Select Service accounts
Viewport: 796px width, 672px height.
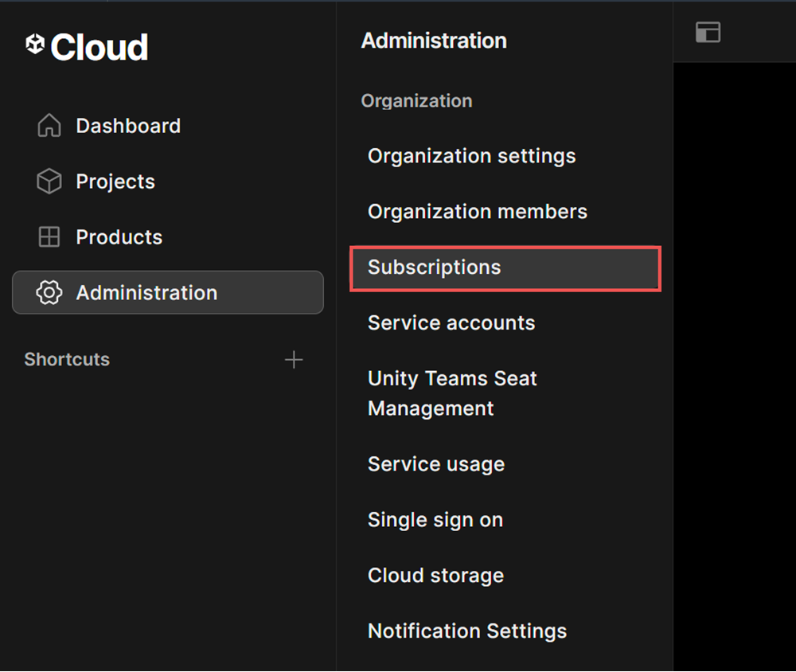coord(451,323)
